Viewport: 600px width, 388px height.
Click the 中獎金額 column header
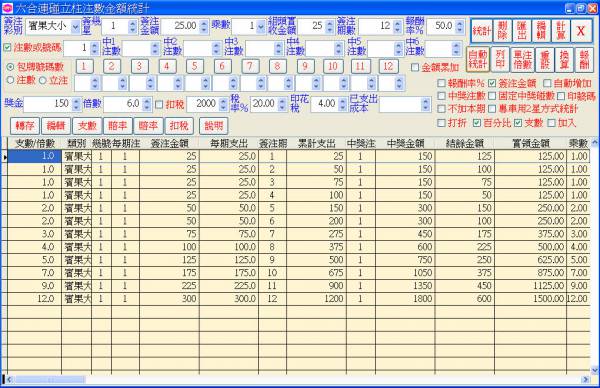coord(405,143)
